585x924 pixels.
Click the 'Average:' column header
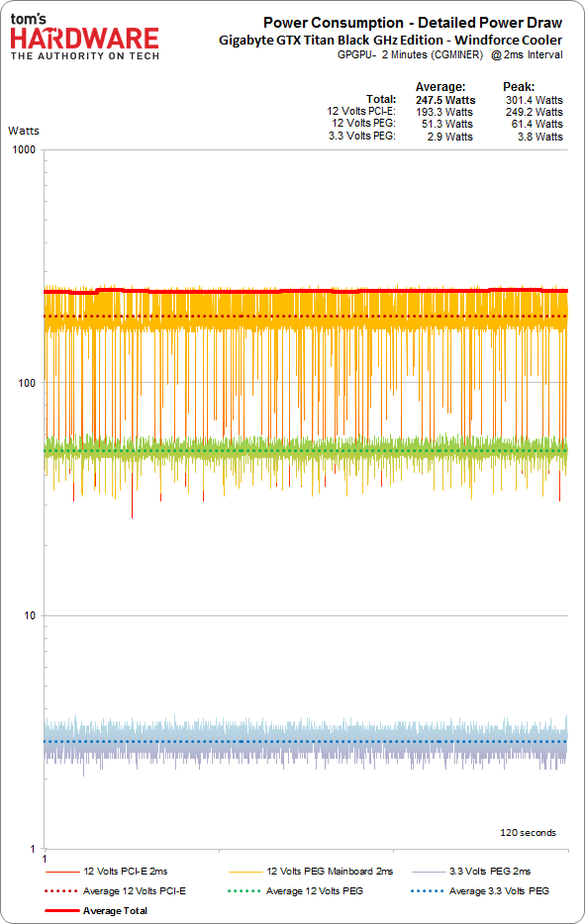[x=440, y=87]
